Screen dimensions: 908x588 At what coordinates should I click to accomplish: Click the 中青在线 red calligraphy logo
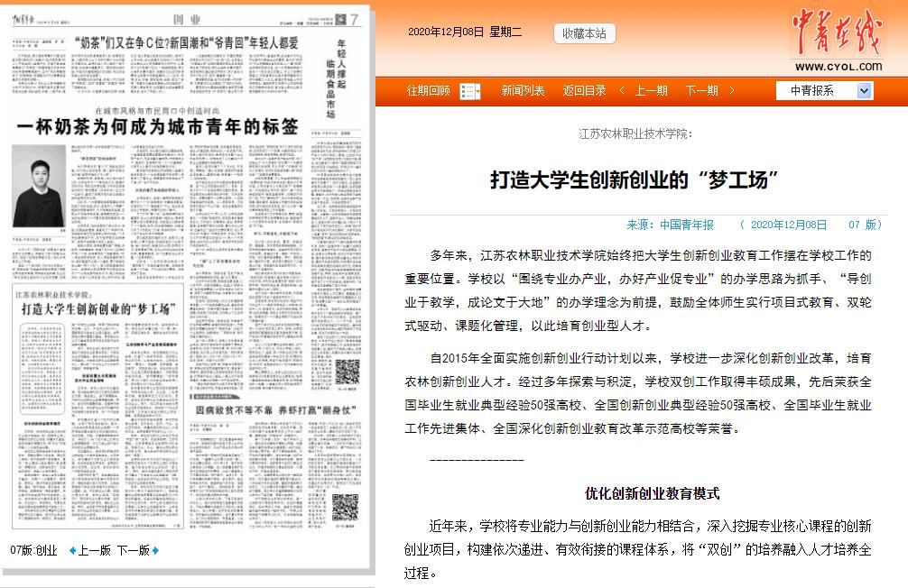(x=837, y=32)
